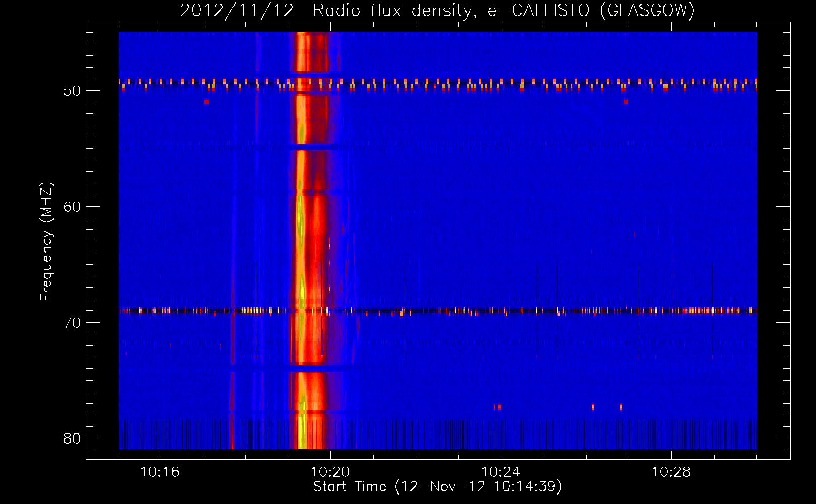Click the '60' frequency tick label

(x=72, y=207)
